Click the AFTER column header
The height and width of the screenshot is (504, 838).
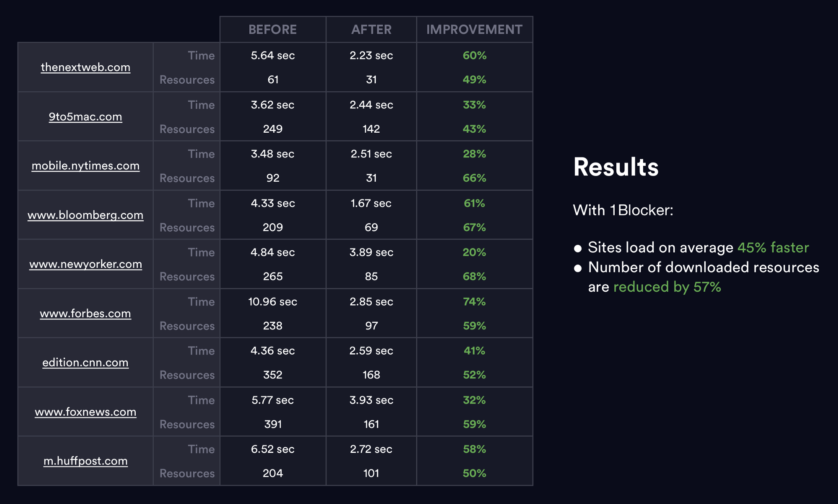pyautogui.click(x=371, y=30)
